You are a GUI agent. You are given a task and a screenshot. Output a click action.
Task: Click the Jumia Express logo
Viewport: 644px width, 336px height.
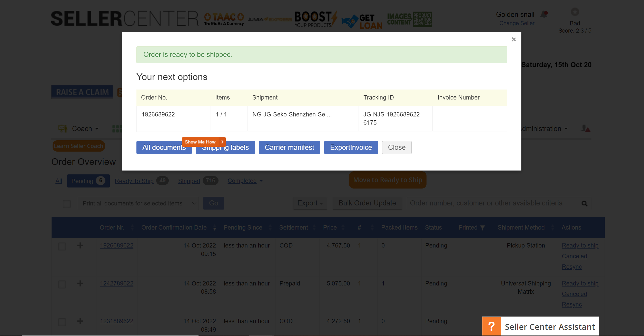pyautogui.click(x=270, y=19)
